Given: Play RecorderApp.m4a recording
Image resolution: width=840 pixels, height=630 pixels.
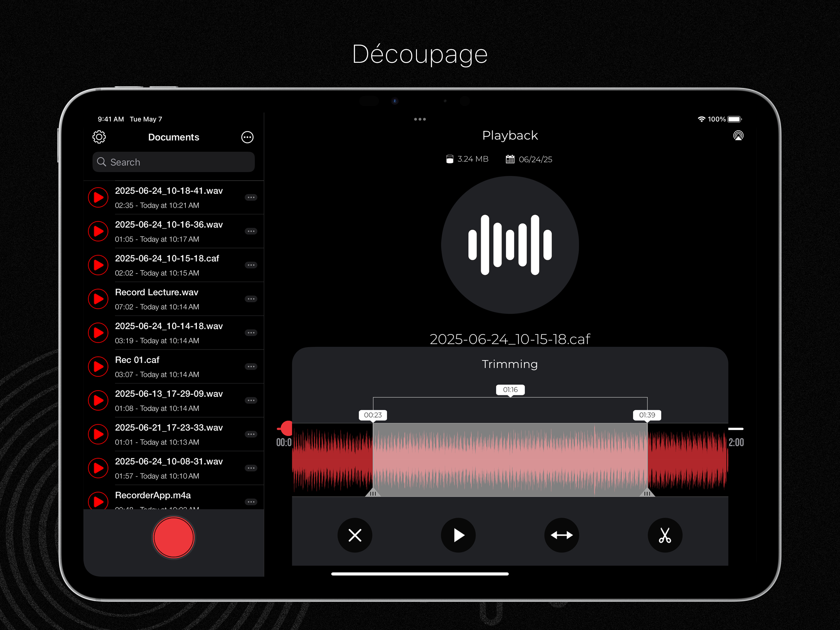Looking at the screenshot, I should coord(98,501).
